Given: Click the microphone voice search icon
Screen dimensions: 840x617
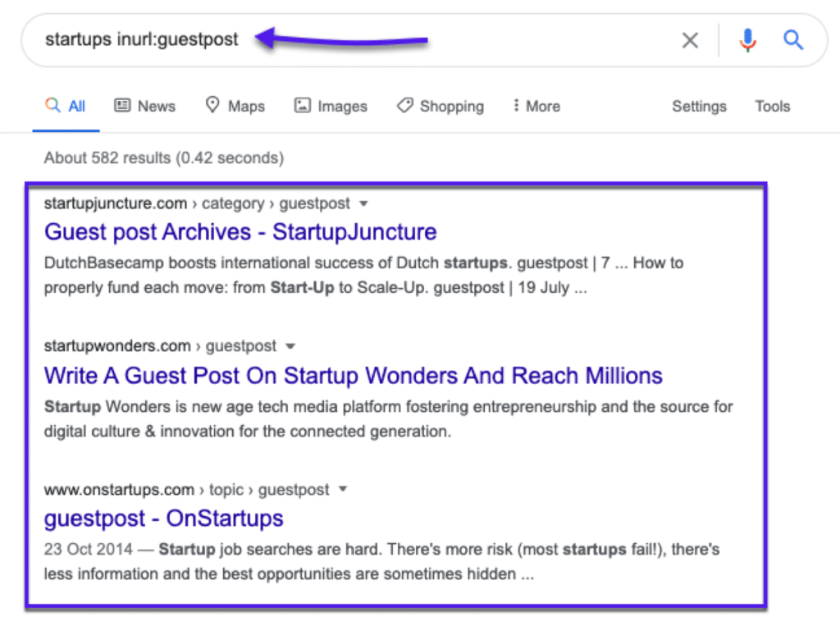Looking at the screenshot, I should 747,39.
